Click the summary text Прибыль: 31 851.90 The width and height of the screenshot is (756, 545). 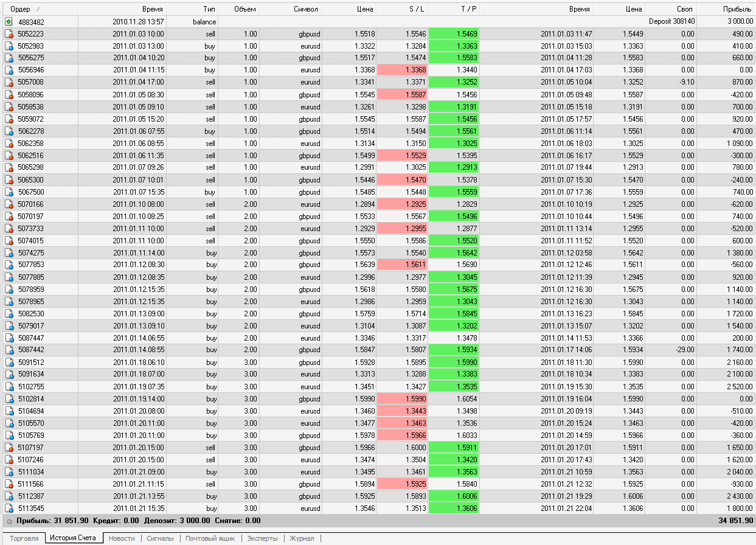click(x=52, y=521)
